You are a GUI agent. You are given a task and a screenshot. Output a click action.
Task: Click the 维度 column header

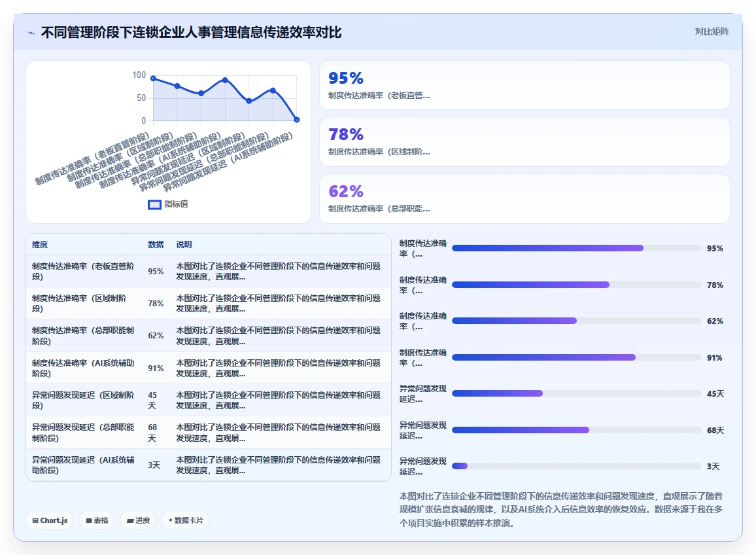pos(40,245)
